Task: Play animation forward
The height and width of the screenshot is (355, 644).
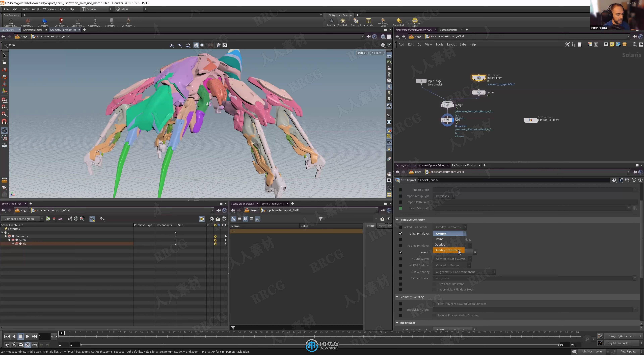Action: pos(28,337)
